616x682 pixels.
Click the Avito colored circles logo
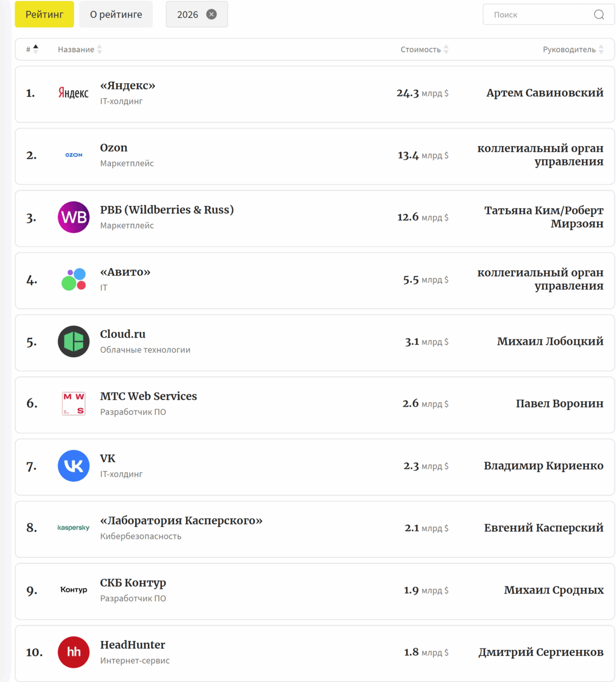(x=73, y=280)
